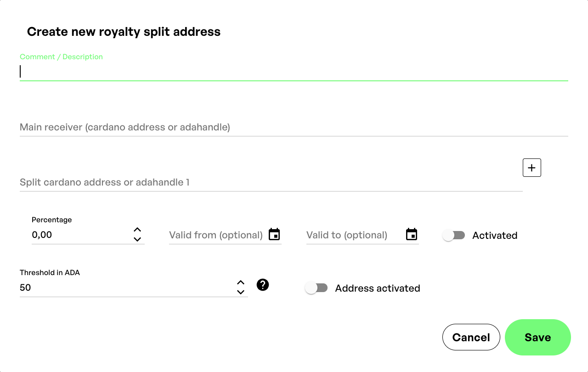
Task: Enable the Address activated switch
Action: 317,288
